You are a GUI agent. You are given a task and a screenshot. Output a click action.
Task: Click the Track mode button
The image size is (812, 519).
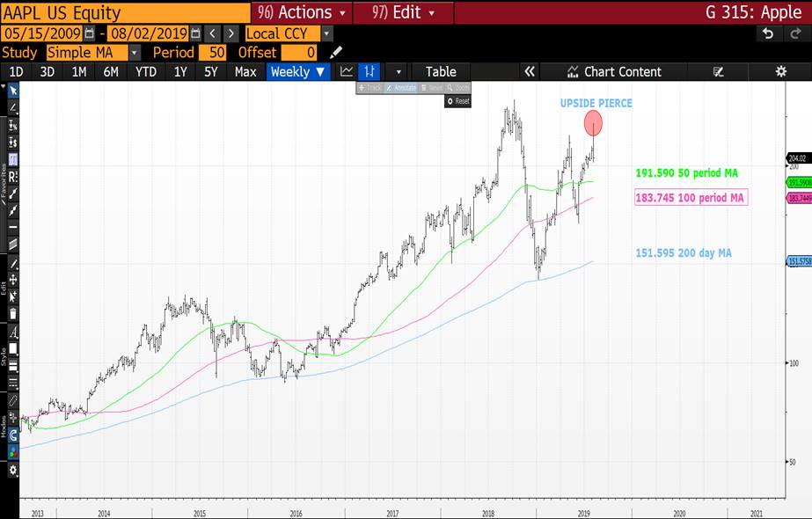pos(369,88)
